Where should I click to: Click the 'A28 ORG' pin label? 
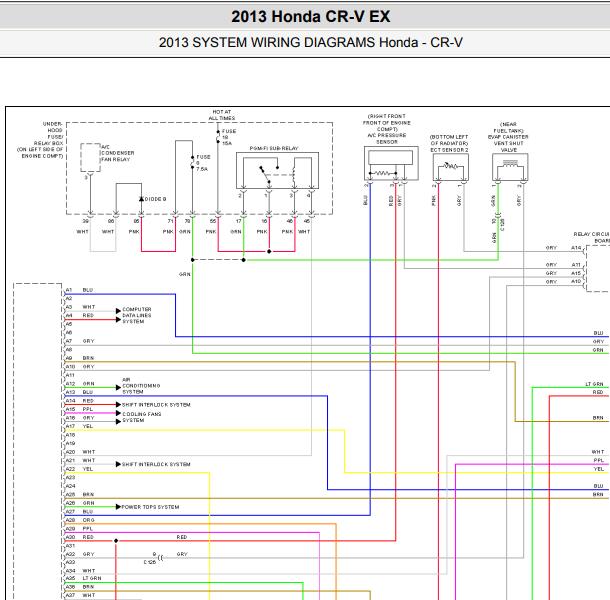click(x=79, y=520)
